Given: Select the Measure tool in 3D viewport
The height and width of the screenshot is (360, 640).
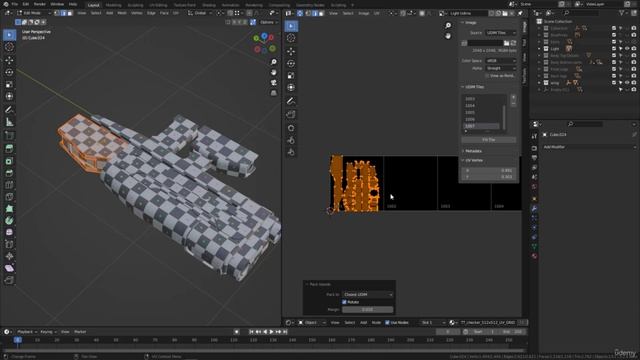Looking at the screenshot, I should [x=9, y=122].
